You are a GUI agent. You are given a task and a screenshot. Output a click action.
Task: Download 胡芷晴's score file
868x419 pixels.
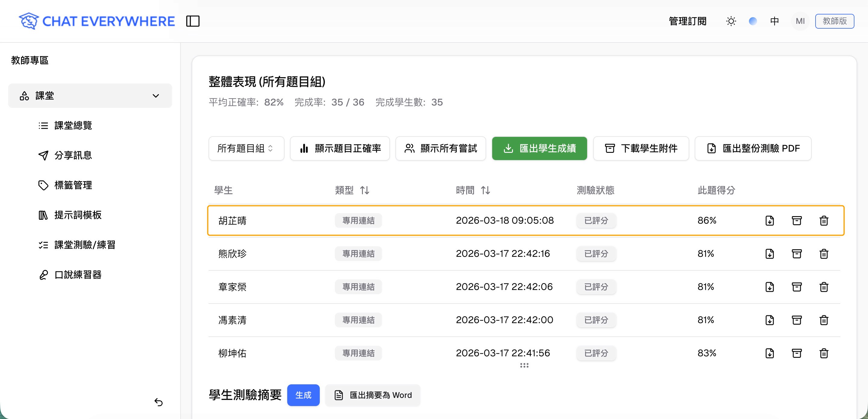pos(770,220)
